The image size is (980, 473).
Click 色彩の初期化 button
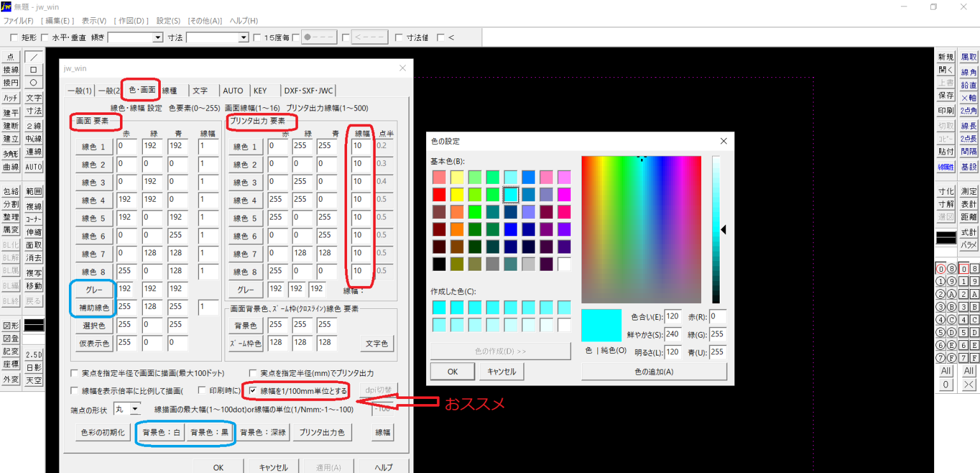pyautogui.click(x=103, y=432)
